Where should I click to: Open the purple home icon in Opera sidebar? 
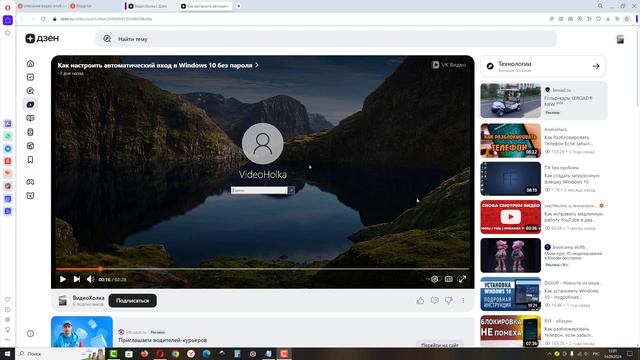pos(8,20)
